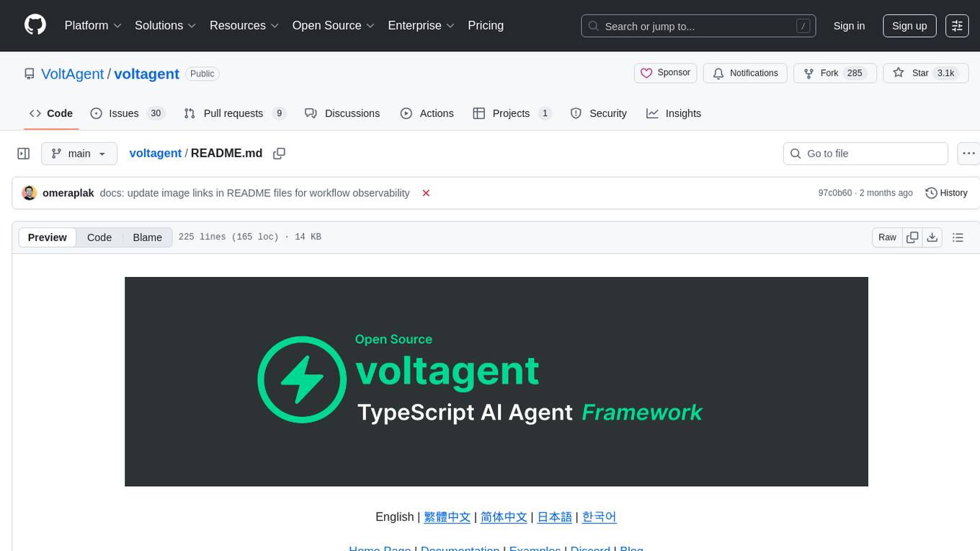This screenshot has height=551, width=980.
Task: Switch to the Actions tab
Action: pyautogui.click(x=427, y=113)
